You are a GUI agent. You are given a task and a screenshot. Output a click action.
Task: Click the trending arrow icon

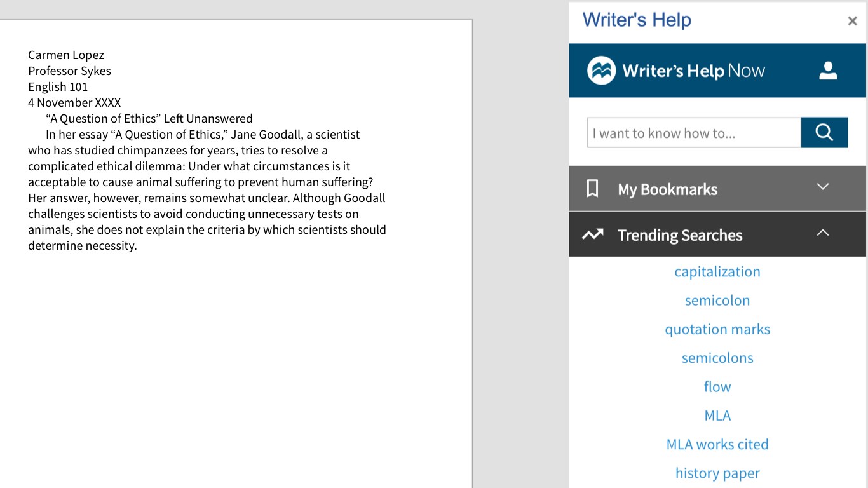(592, 234)
